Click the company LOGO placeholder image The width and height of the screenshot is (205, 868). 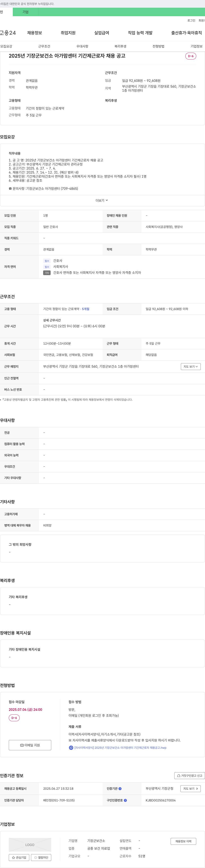30,845
